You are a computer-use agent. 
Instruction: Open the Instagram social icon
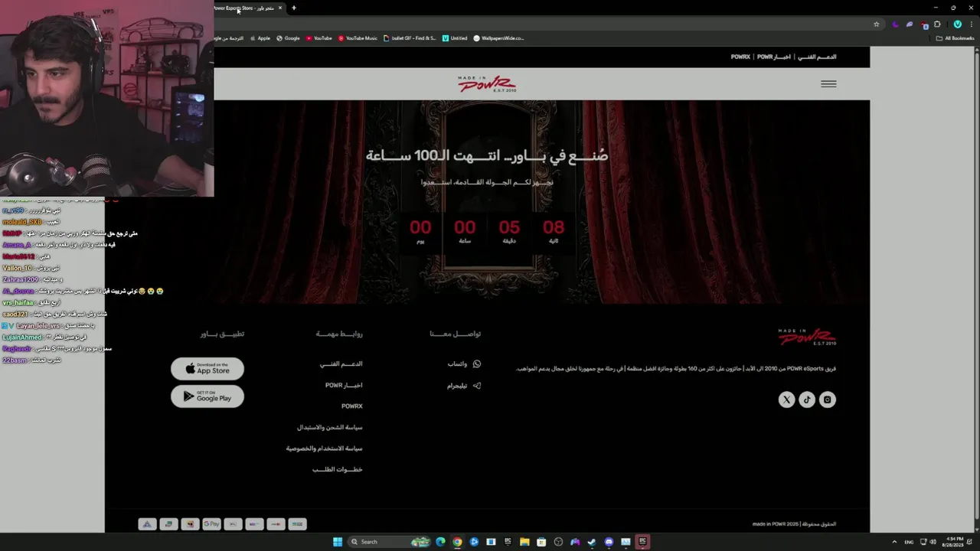pyautogui.click(x=828, y=399)
